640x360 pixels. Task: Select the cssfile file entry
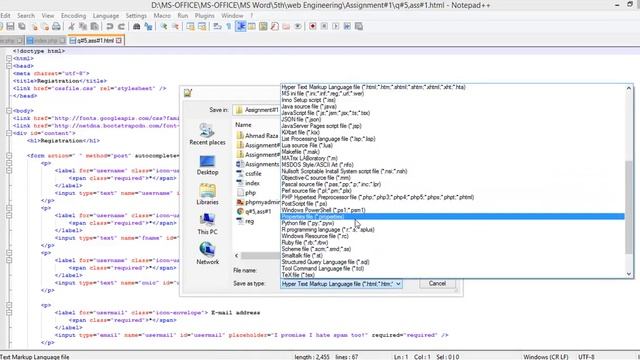(249, 173)
